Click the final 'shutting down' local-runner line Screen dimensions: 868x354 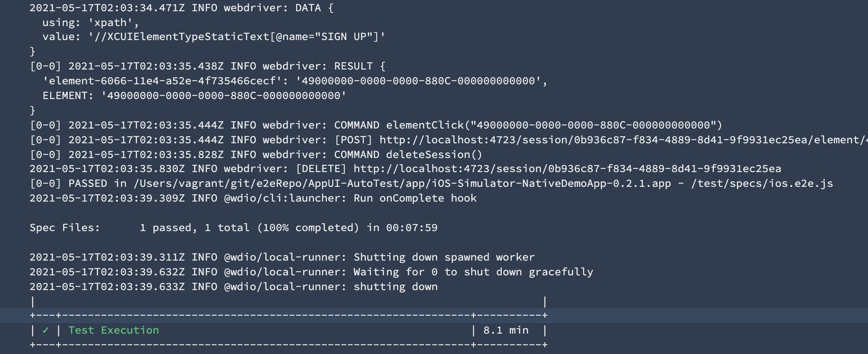(x=395, y=287)
